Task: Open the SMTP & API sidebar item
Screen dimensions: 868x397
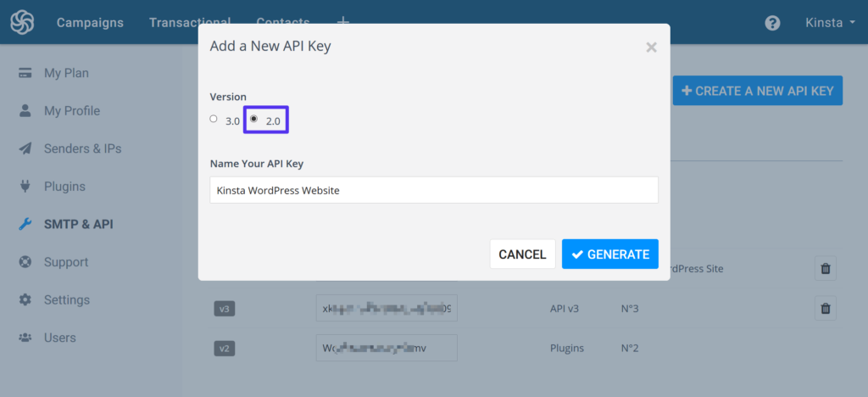Action: tap(78, 225)
